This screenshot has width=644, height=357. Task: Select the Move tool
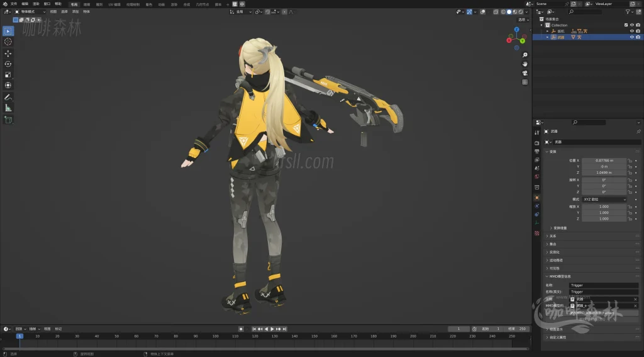(x=8, y=54)
